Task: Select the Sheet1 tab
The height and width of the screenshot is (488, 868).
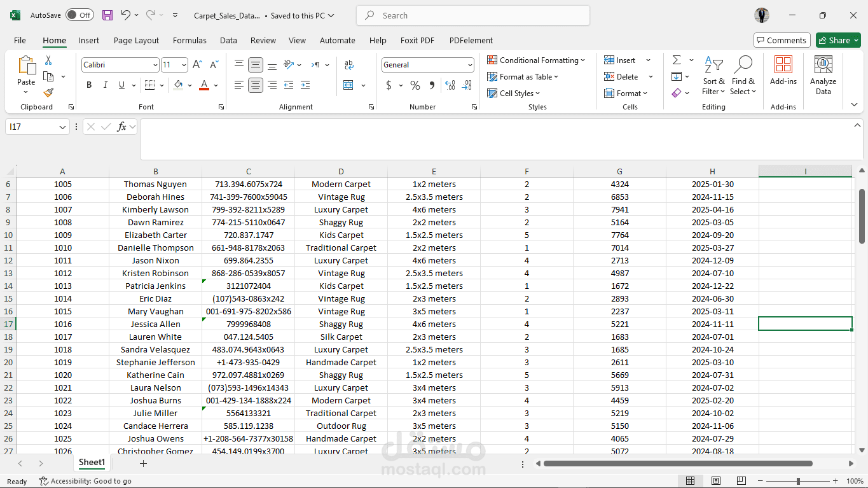Action: pyautogui.click(x=92, y=463)
